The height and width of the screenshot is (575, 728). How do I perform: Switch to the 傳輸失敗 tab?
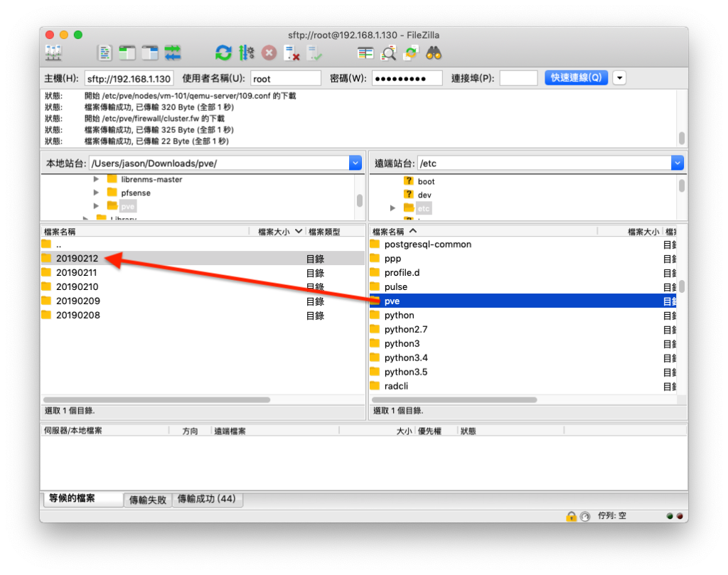point(148,500)
